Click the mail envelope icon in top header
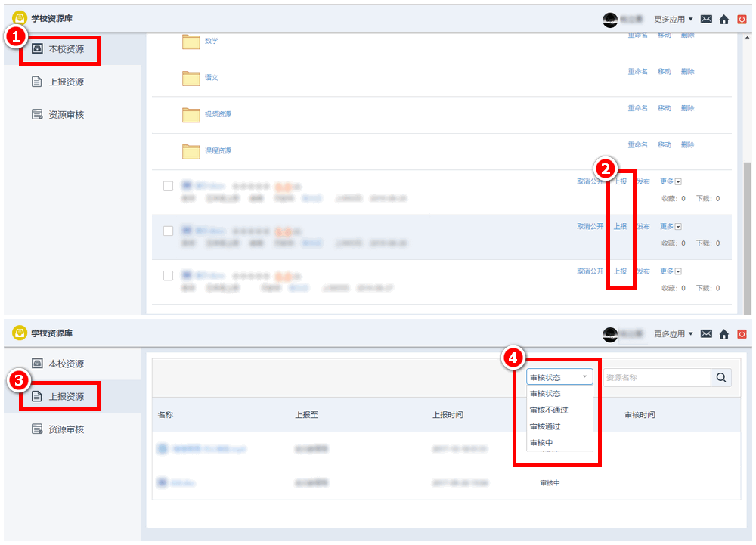Viewport: 756px width, 545px height. [x=706, y=19]
